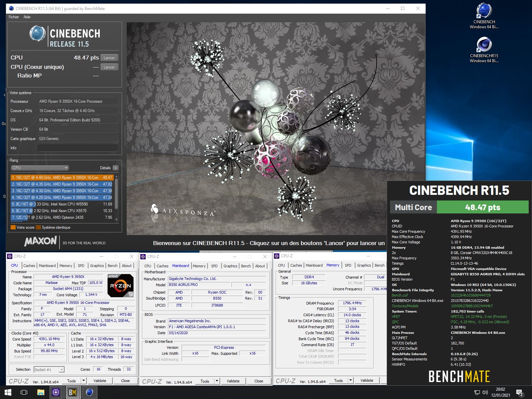Open the Fichier menu
Image resolution: width=532 pixels, height=399 pixels.
14,17
